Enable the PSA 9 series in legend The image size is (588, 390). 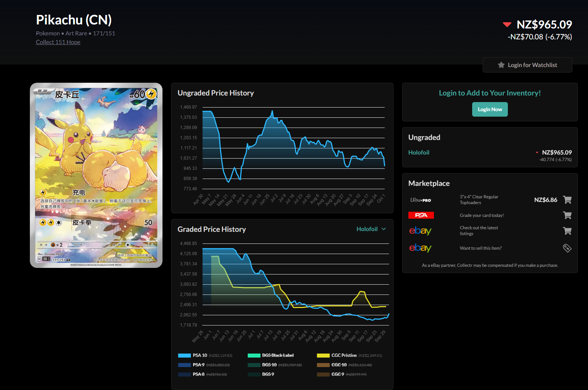pyautogui.click(x=198, y=365)
